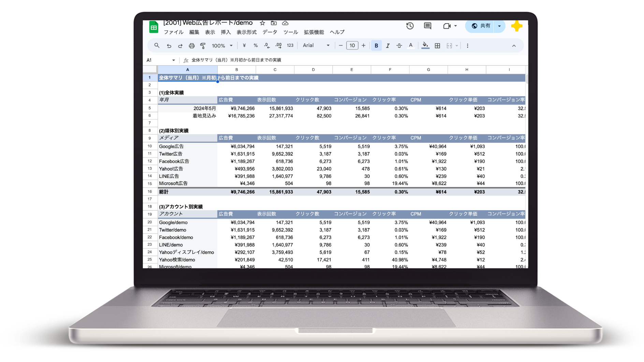Image resolution: width=644 pixels, height=362 pixels.
Task: Open the ツール menu
Action: click(x=291, y=32)
